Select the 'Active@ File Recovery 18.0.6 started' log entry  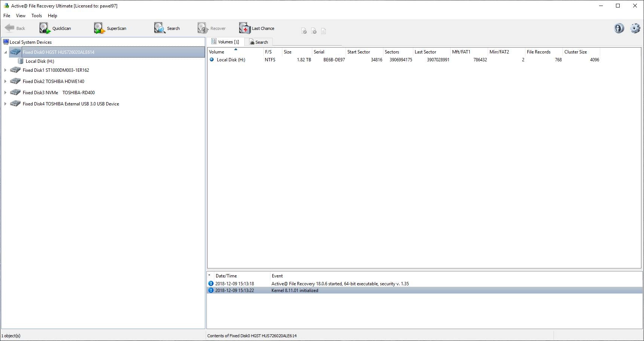(424, 284)
